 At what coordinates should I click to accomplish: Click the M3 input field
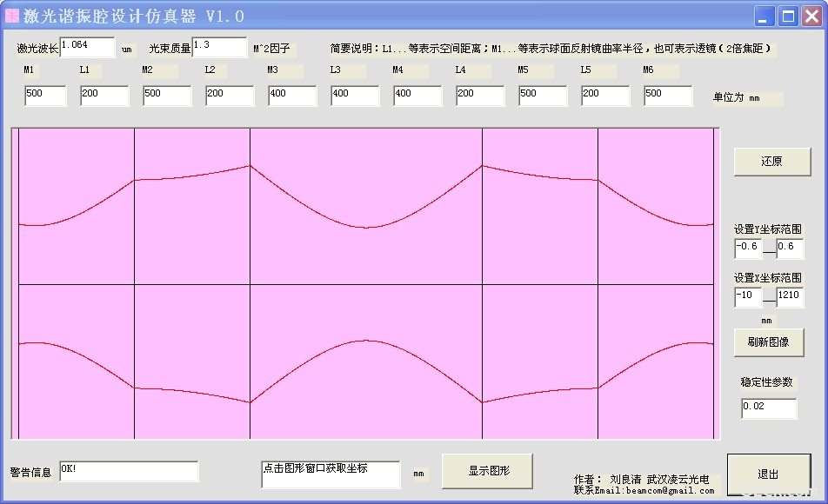pyautogui.click(x=292, y=96)
